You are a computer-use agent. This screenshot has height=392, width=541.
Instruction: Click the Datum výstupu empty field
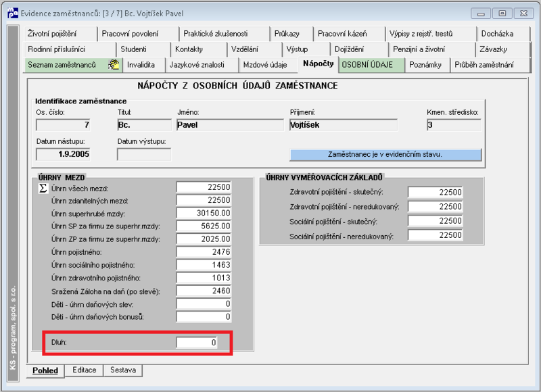click(x=144, y=155)
